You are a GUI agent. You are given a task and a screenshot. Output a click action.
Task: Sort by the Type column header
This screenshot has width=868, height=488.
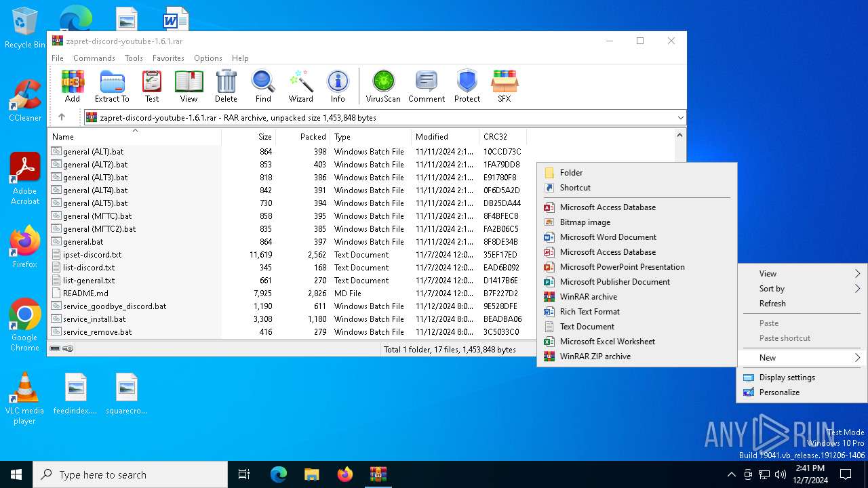[370, 136]
